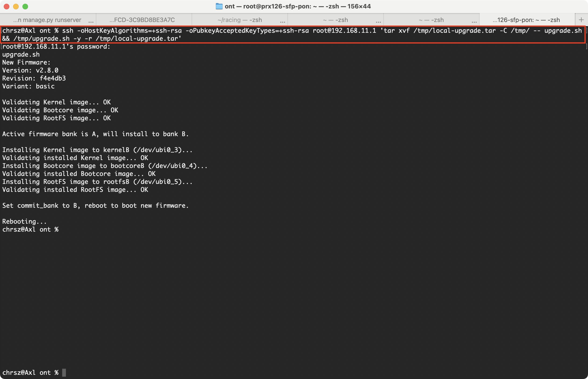
Task: Click activity dots on manage.py runserver tab
Action: tap(91, 22)
